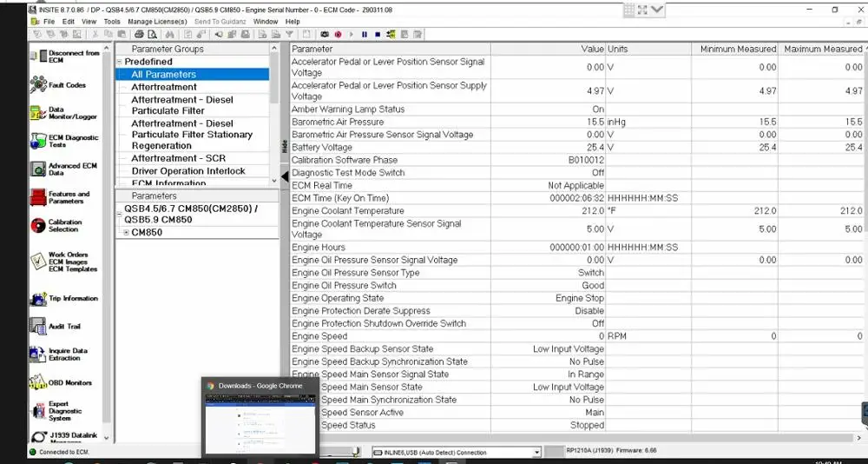Open Work Orders ECM Images ECM Templates
This screenshot has height=464, width=868.
click(63, 262)
